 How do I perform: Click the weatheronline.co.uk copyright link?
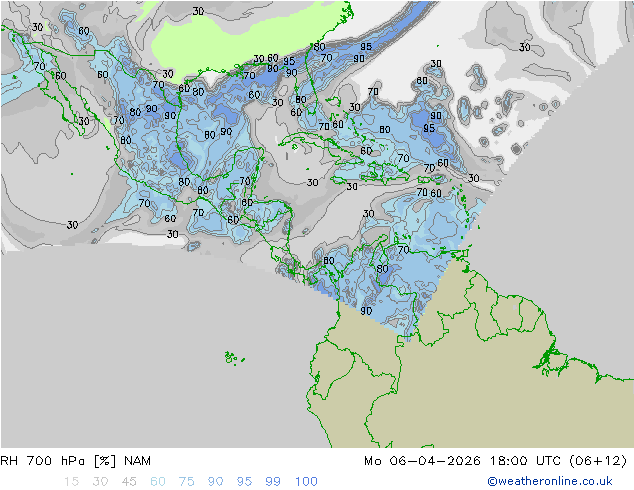click(x=549, y=481)
